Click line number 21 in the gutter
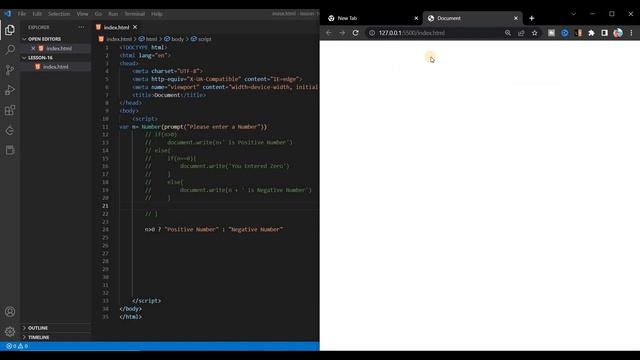The height and width of the screenshot is (360, 640). tap(105, 206)
